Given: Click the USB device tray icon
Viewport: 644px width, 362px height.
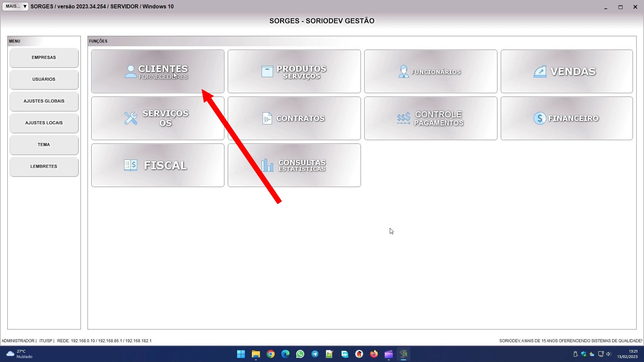Looking at the screenshot, I should tap(576, 354).
